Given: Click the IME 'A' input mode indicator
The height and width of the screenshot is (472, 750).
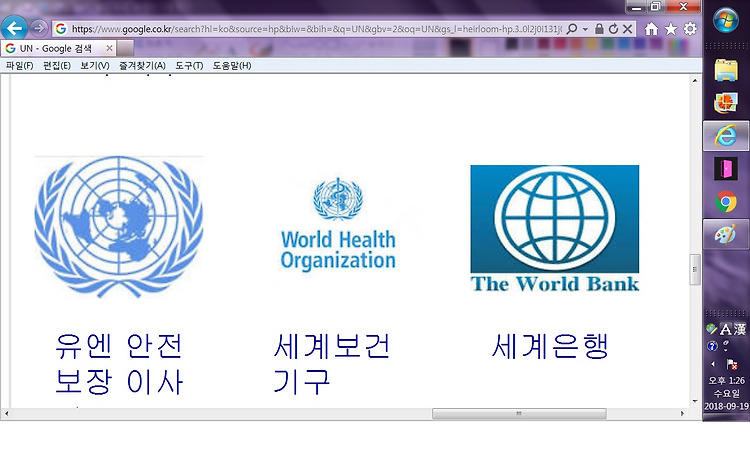Looking at the screenshot, I should tap(726, 329).
